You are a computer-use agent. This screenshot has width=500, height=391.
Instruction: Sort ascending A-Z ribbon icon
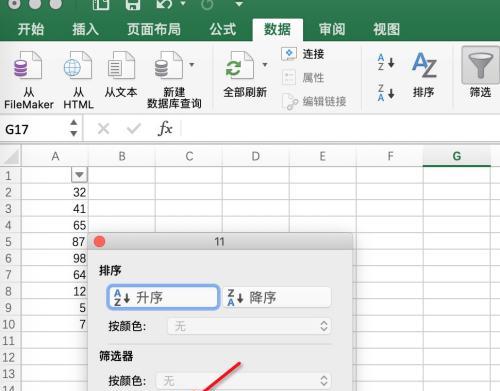pos(386,62)
